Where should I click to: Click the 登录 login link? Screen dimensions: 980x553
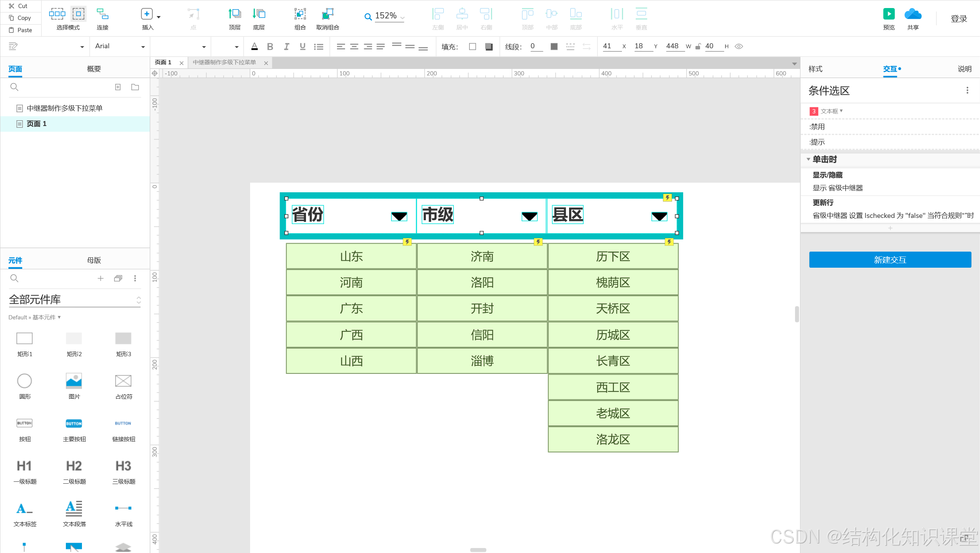point(959,18)
